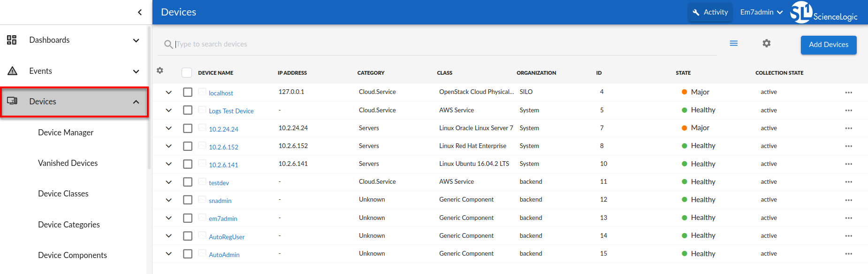Click the Dashboards grid icon
The image size is (868, 274).
(x=12, y=40)
